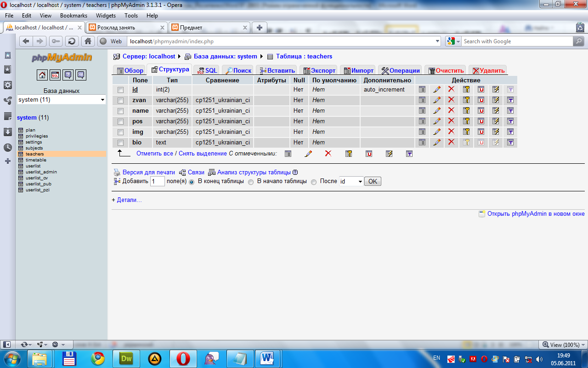Open phpMyAdmin documentation help icon
Screen dimensions: 588x368
[x=68, y=75]
